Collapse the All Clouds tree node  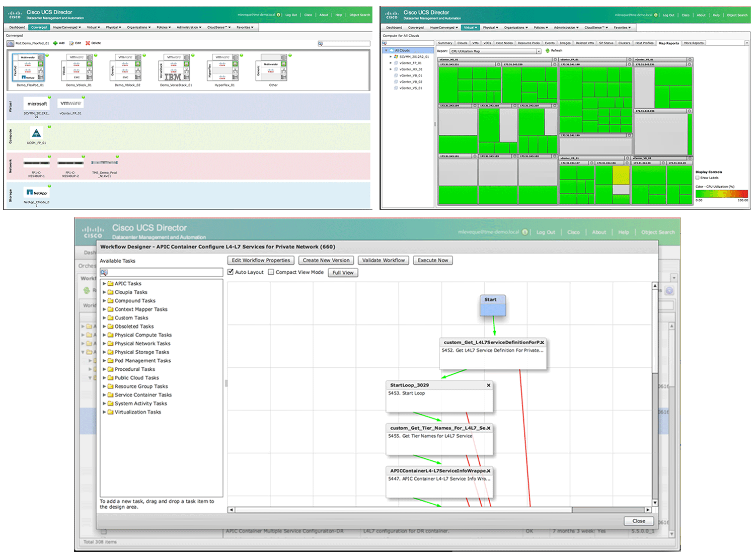tap(386, 50)
